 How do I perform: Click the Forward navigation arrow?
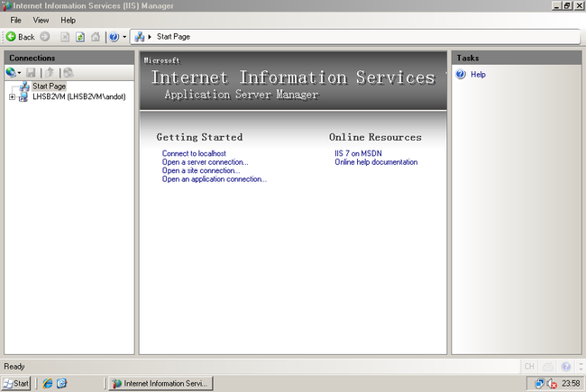point(45,37)
